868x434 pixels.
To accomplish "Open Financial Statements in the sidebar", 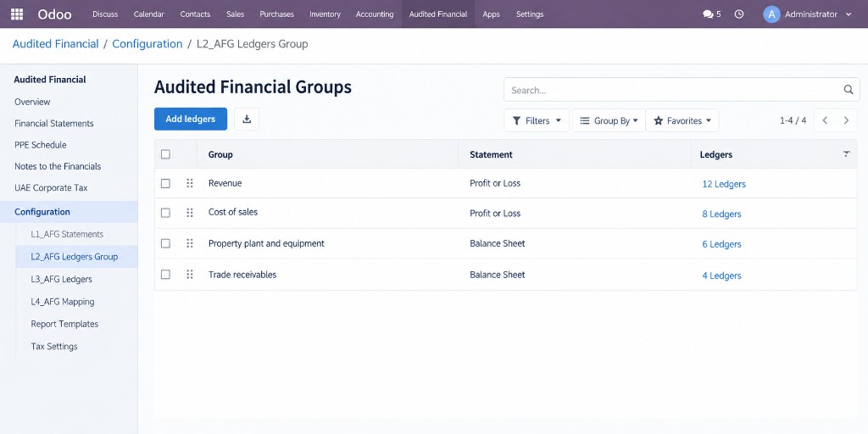I will click(x=53, y=124).
